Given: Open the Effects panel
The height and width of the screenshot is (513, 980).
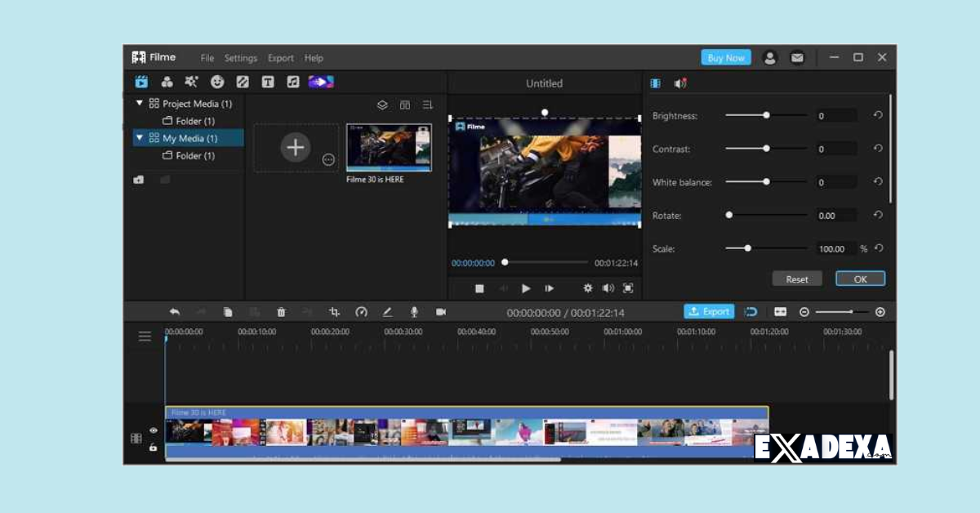Looking at the screenshot, I should click(189, 81).
